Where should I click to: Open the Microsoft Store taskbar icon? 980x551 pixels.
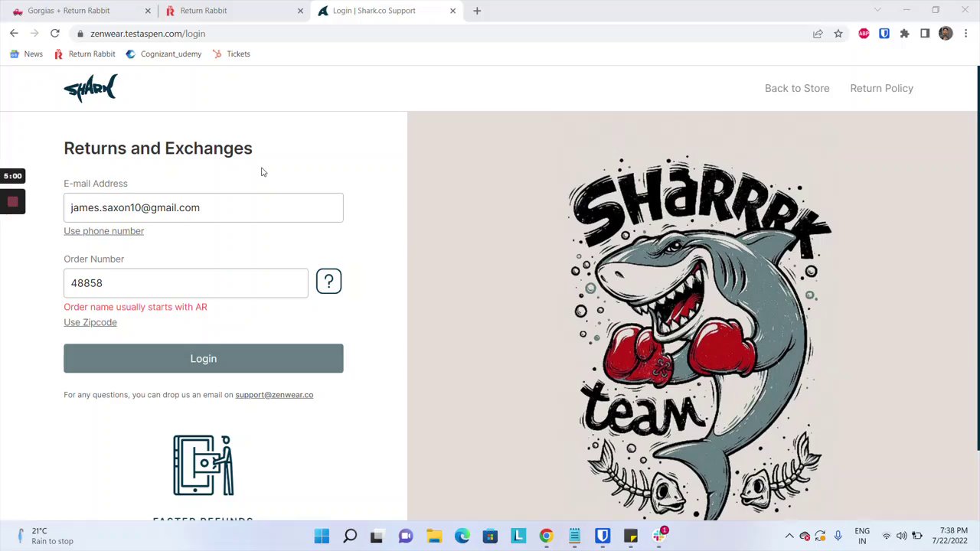(490, 536)
